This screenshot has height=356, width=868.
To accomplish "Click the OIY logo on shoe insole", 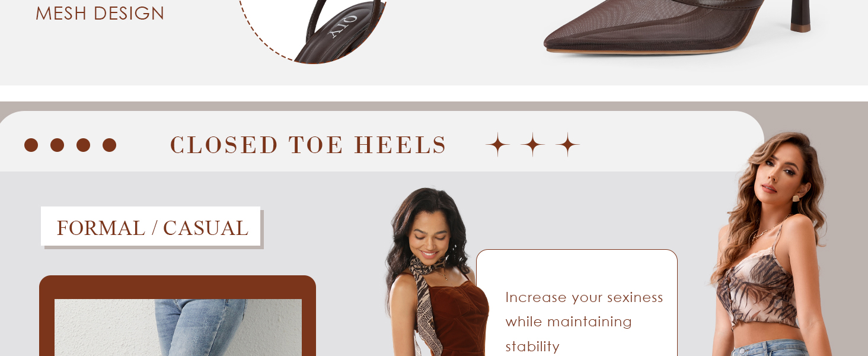I will 344,27.
